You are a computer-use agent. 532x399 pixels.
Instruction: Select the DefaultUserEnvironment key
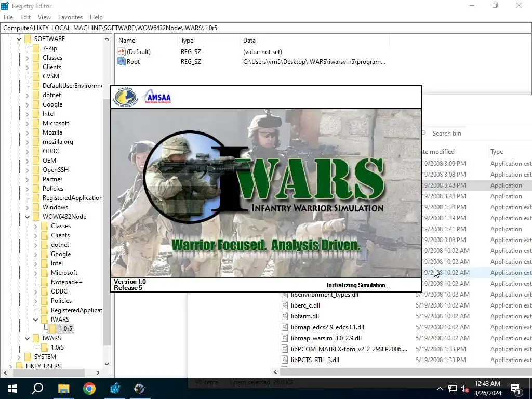click(x=72, y=86)
